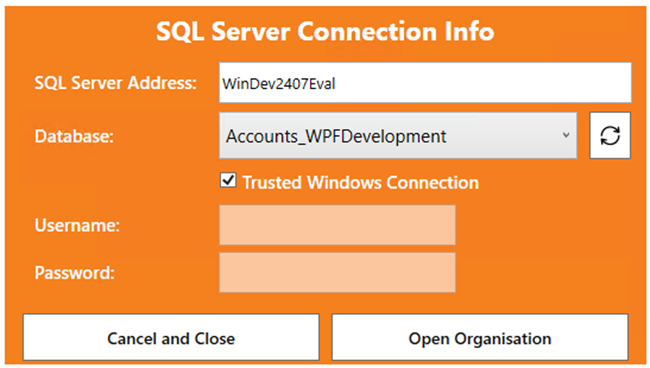Click the 'Password:' label text
The image size is (650, 368).
coord(75,273)
